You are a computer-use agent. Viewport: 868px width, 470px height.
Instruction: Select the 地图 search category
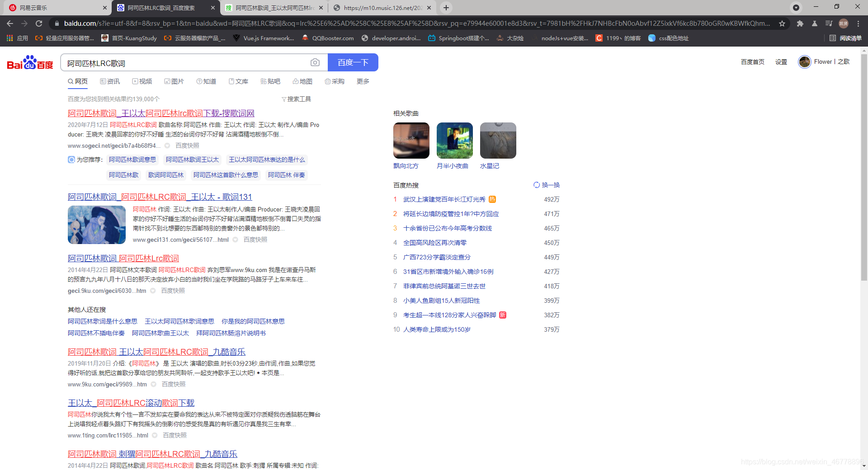tap(302, 81)
